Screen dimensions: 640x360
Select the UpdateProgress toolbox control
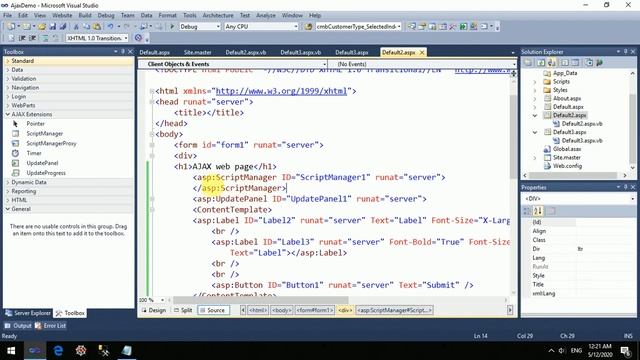(x=46, y=173)
